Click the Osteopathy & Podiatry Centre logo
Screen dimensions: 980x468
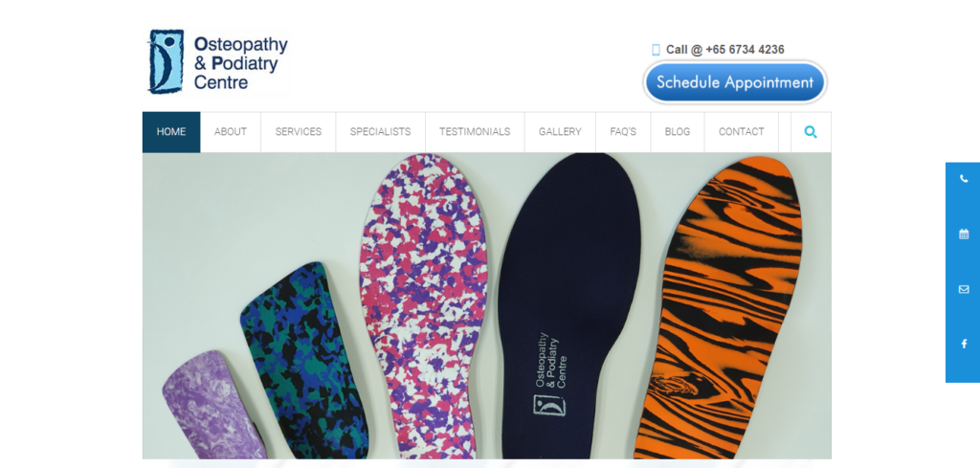point(218,61)
